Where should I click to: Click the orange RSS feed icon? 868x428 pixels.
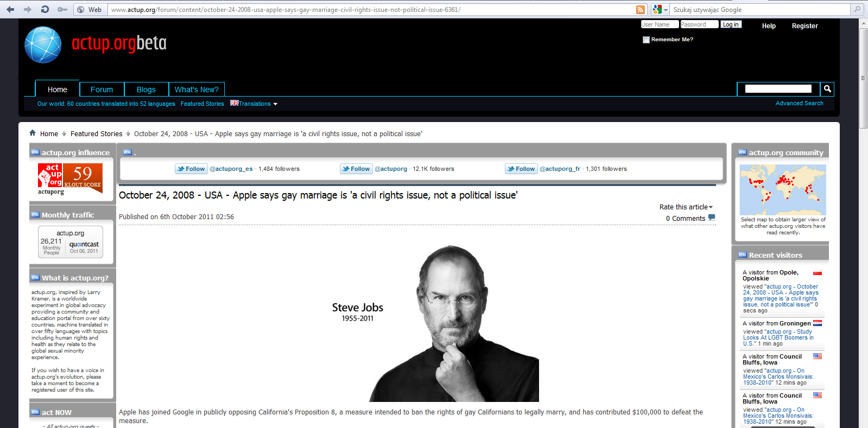coord(641,9)
